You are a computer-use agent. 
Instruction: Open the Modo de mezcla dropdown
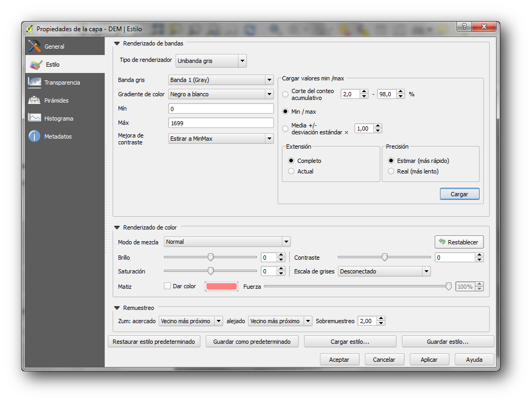[227, 242]
